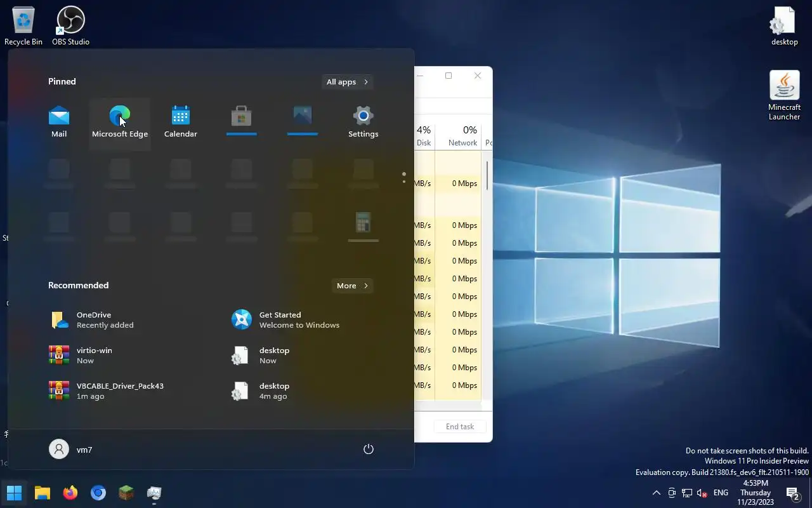Open VBCABLE_Driver_Pack43 recommended archive
This screenshot has width=812, height=508.
tap(130, 391)
